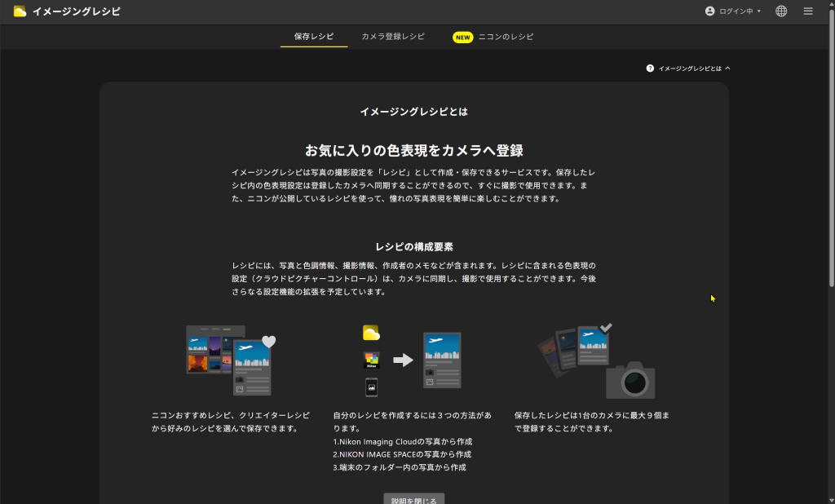The width and height of the screenshot is (835, 504).
Task: Collapse the イメージングレシピとは help expander
Action: coord(688,69)
